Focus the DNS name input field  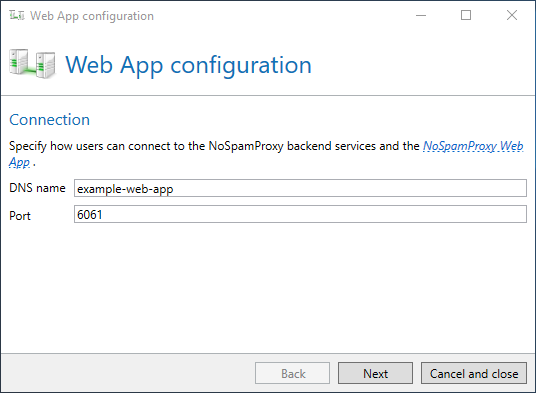(300, 188)
